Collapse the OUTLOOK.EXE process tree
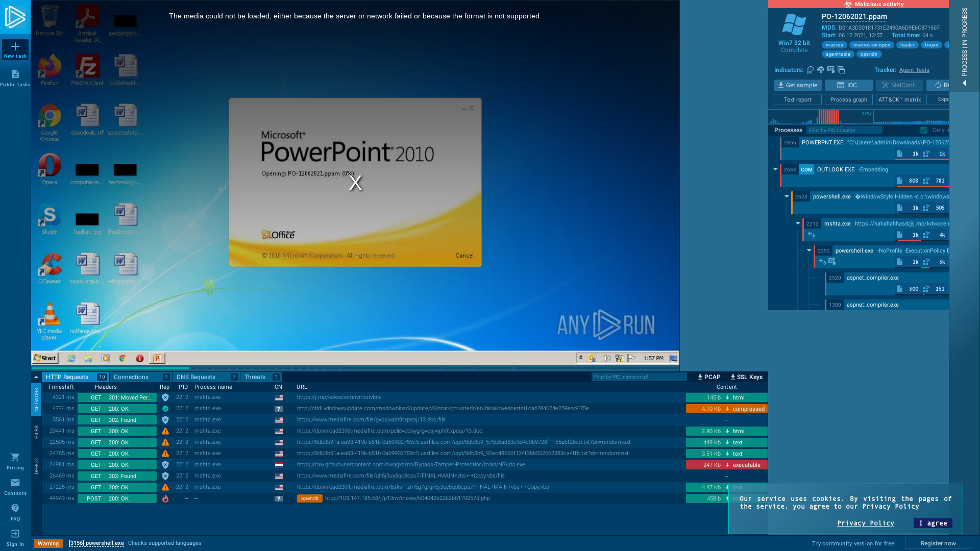This screenshot has width=980, height=551. tap(775, 169)
